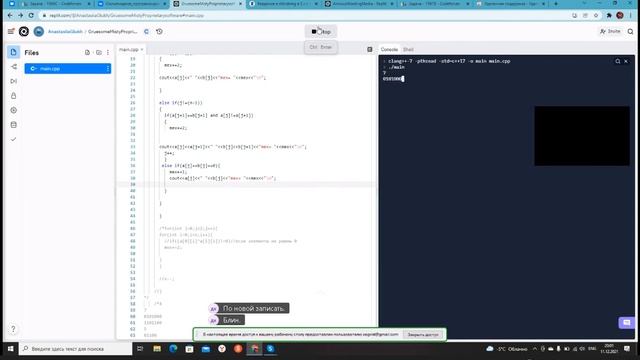Open the main.cpp row three-dot menu

(x=108, y=69)
